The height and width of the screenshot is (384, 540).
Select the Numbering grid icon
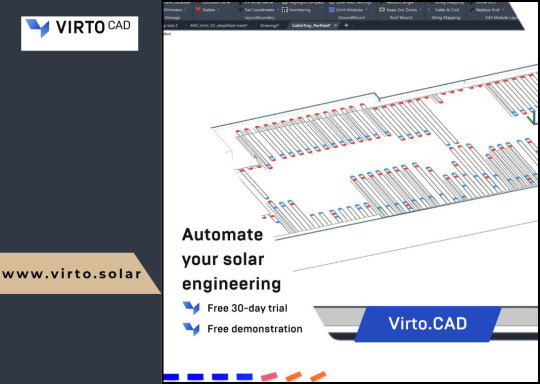pos(284,10)
